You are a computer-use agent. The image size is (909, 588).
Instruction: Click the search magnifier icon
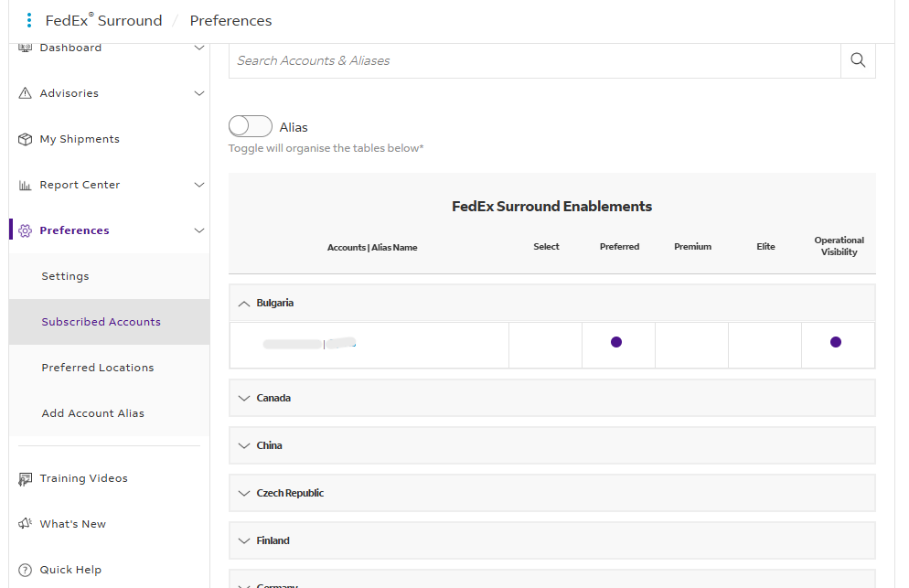[x=857, y=59]
